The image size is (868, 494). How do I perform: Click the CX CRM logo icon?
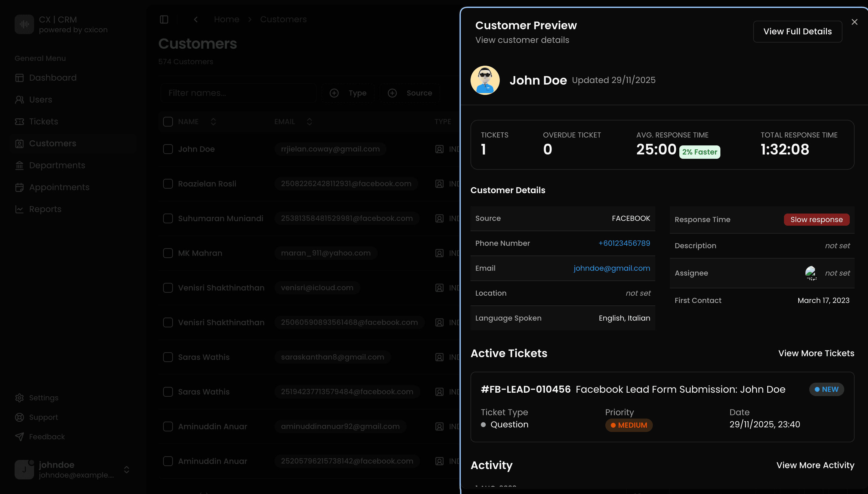(24, 24)
